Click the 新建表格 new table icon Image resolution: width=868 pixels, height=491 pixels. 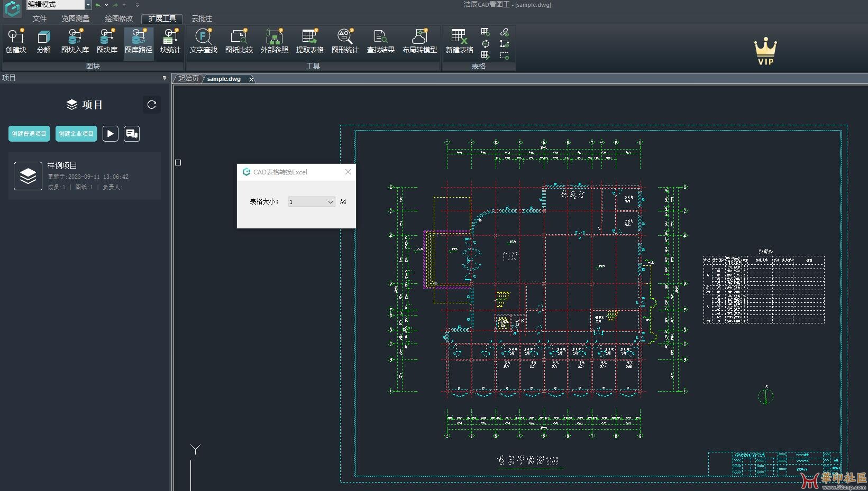(458, 41)
